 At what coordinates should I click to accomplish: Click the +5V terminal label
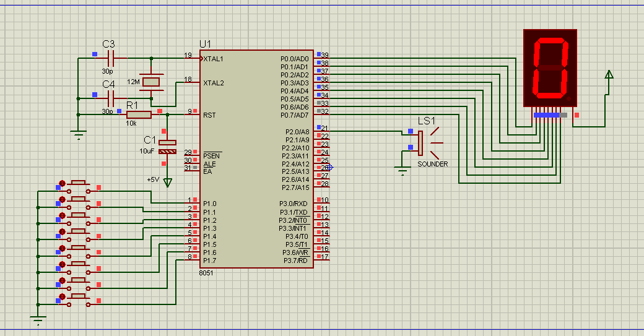pos(153,179)
